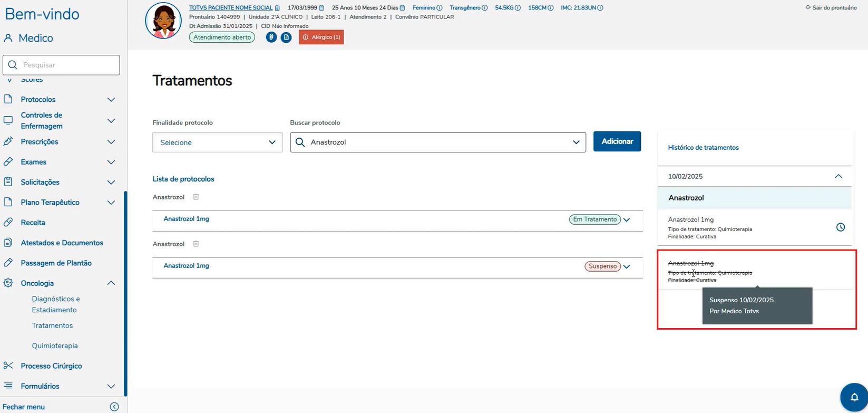The height and width of the screenshot is (413, 868).
Task: Open the Finalidade protocolo dropdown
Action: pos(218,142)
